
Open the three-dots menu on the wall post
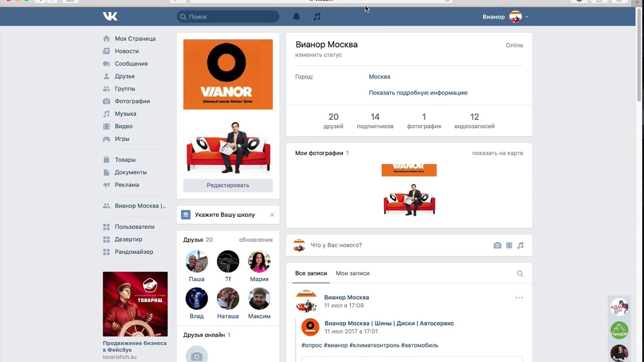point(519,298)
